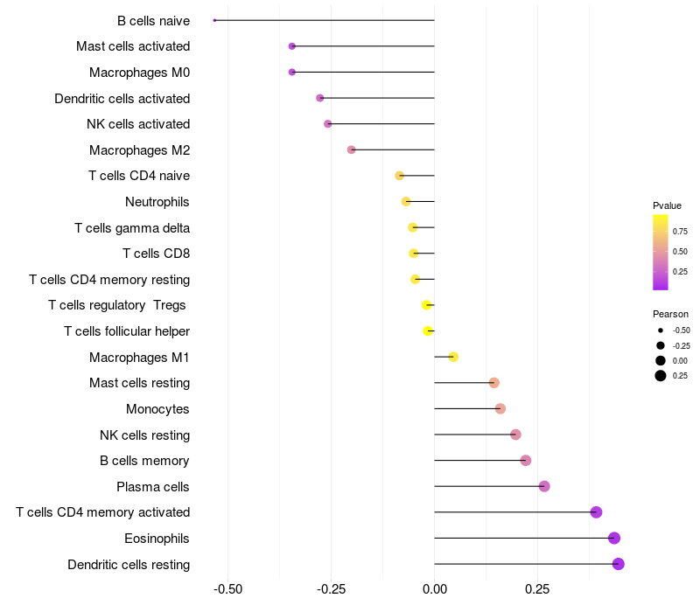Click the B cells naive data point

[214, 20]
